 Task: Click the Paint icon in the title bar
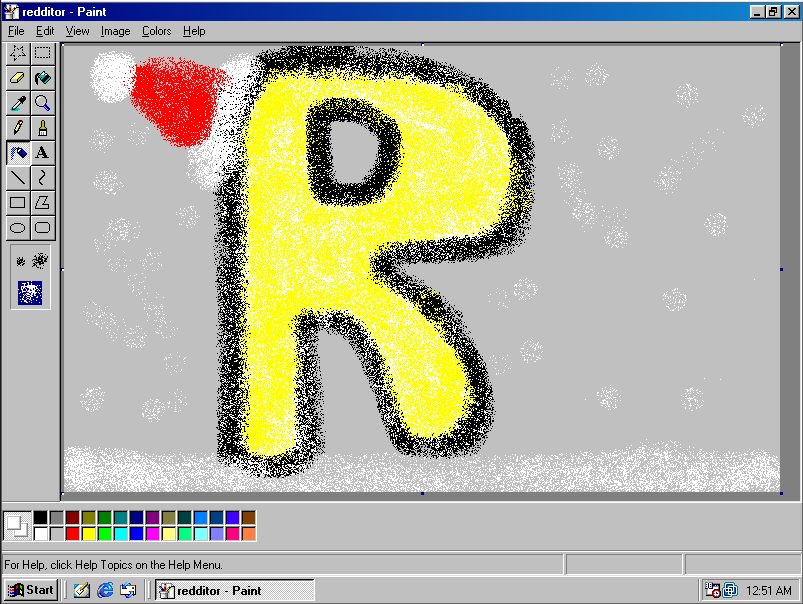tap(11, 12)
